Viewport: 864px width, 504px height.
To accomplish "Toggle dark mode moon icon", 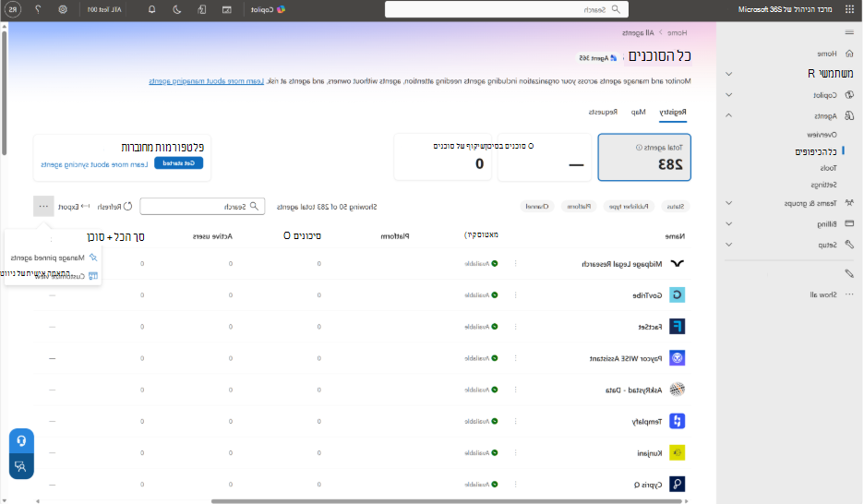I will tap(177, 9).
